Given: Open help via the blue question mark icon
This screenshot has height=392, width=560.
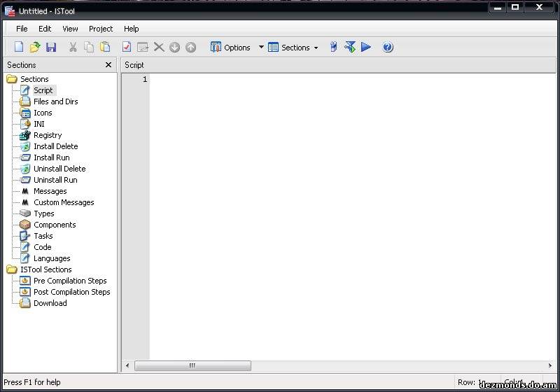Looking at the screenshot, I should (388, 48).
